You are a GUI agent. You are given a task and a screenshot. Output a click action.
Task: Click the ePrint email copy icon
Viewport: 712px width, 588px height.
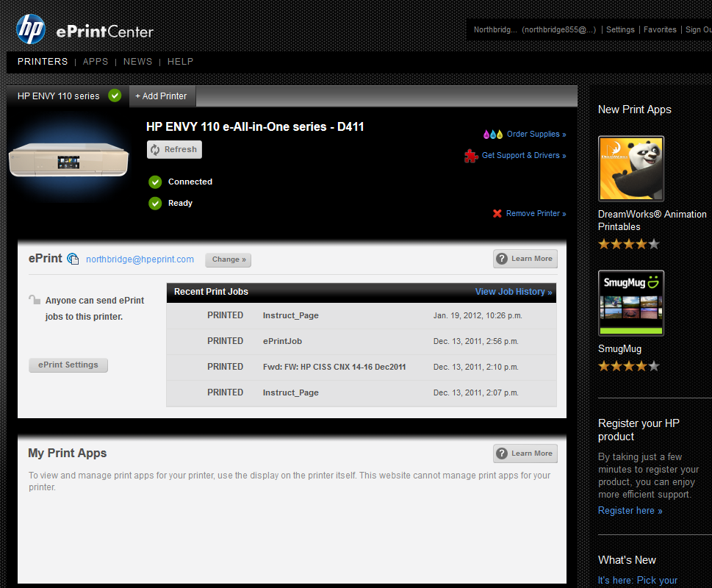click(x=73, y=259)
